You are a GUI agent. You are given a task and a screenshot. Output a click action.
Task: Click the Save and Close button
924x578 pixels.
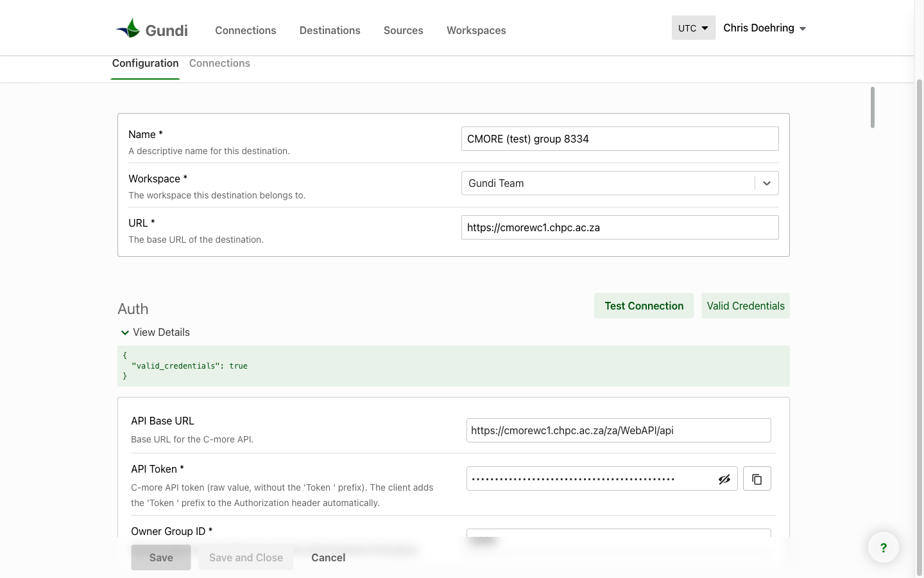(246, 557)
